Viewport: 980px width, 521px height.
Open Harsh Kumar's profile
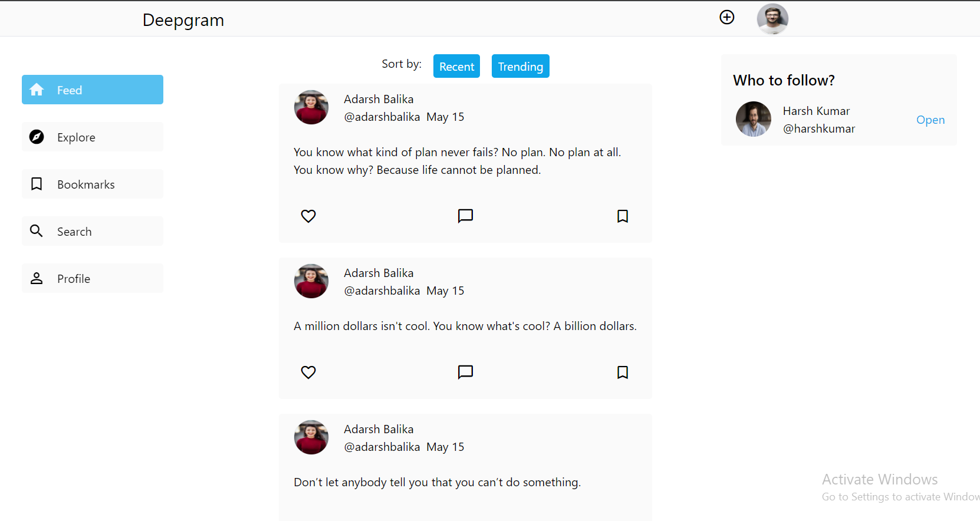pos(930,120)
